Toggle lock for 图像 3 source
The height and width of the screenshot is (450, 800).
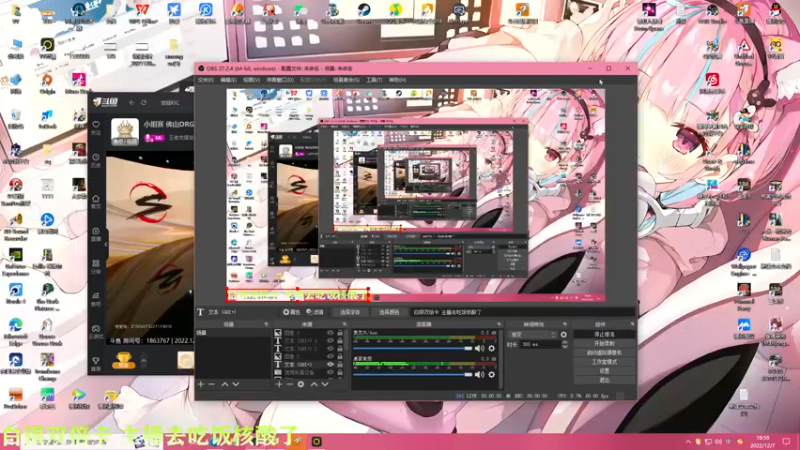click(x=340, y=333)
